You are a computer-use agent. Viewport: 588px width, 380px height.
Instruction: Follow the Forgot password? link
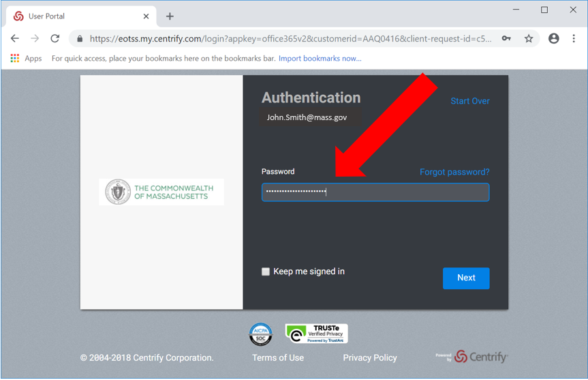pos(454,172)
